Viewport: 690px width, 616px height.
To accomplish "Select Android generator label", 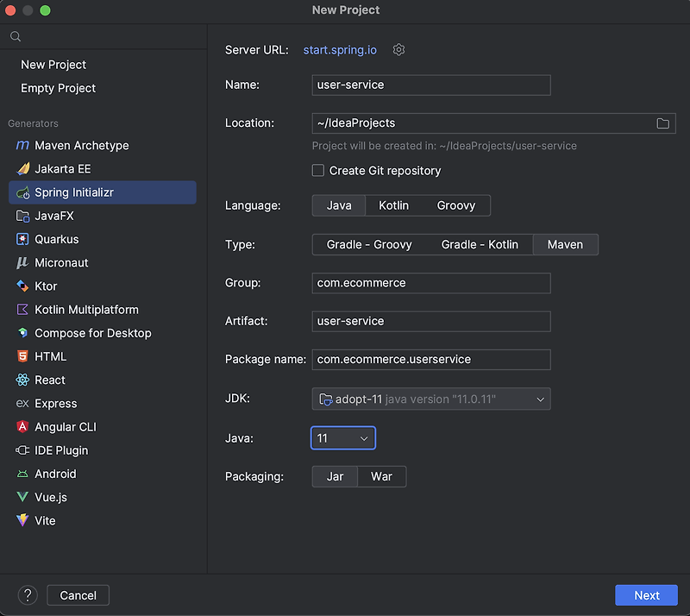I will [55, 474].
